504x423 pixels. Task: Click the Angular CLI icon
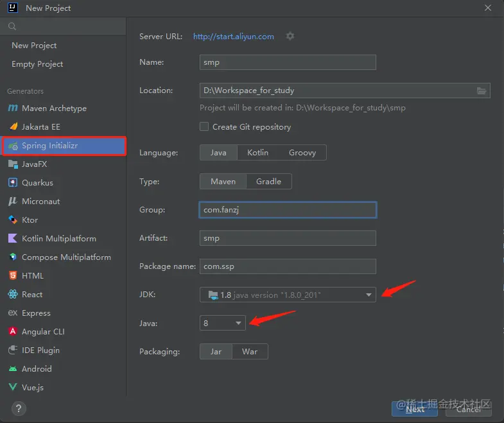tap(13, 331)
